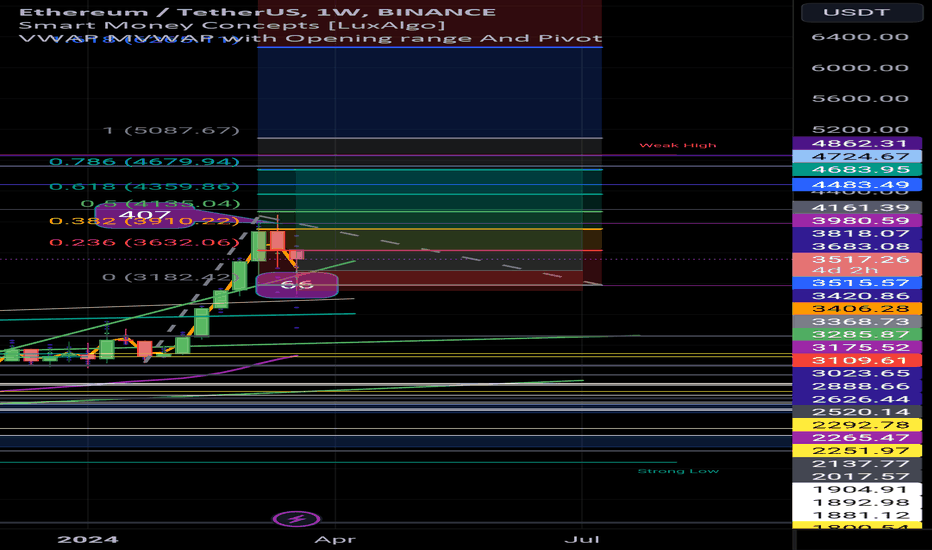Click the 3285.87 green price tag
The image size is (932, 550).
(858, 334)
